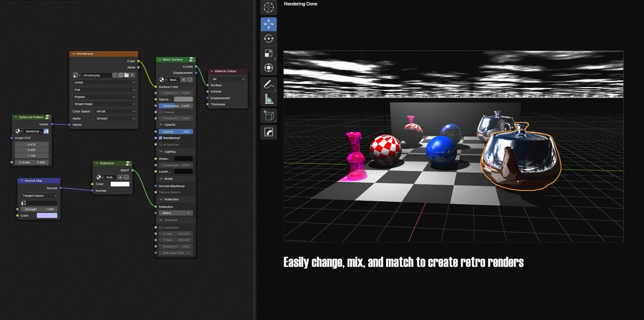Open the sRGB Color Space dropdown

click(x=115, y=111)
